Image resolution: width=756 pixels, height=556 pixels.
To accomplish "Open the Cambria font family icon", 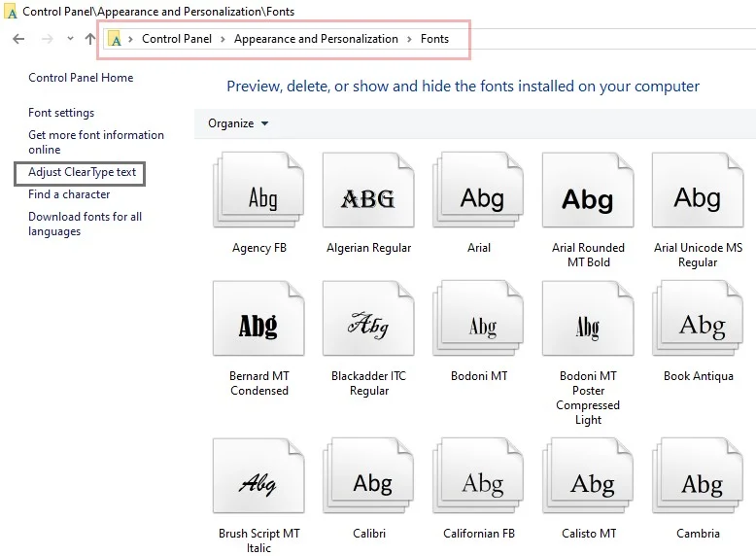I will pyautogui.click(x=698, y=475).
